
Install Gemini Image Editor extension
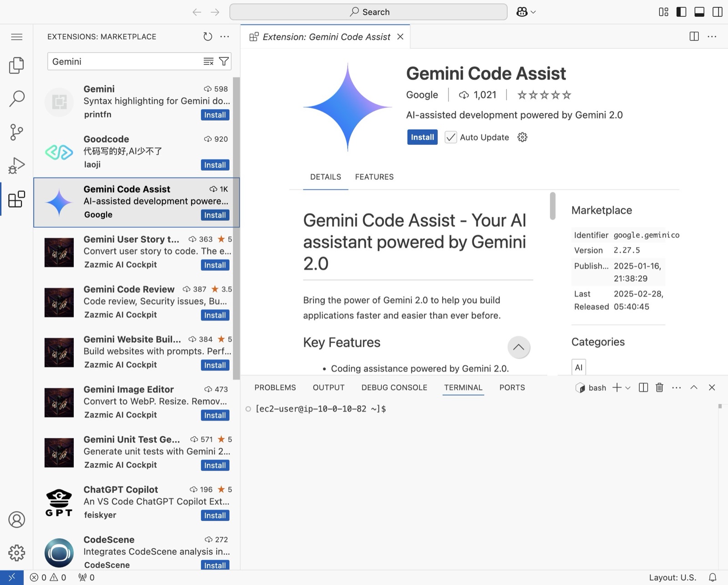(x=215, y=415)
